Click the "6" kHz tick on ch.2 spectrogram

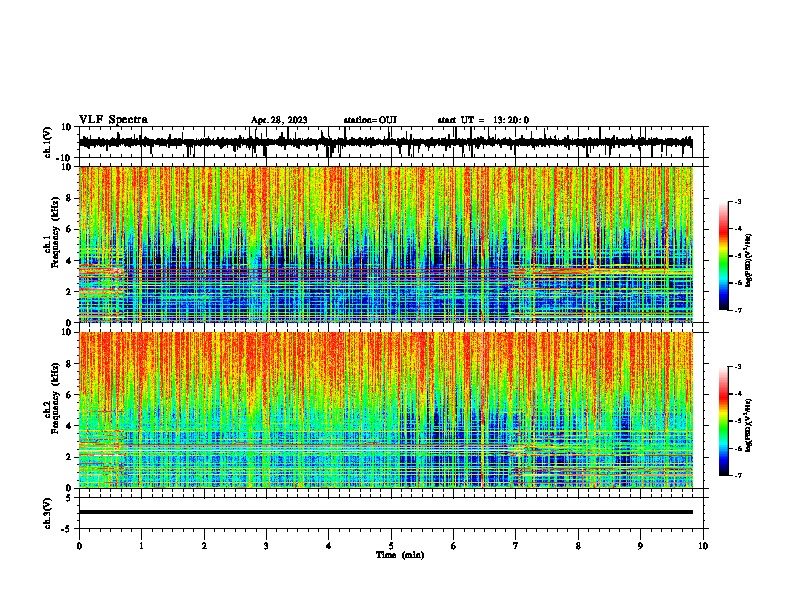(x=69, y=395)
